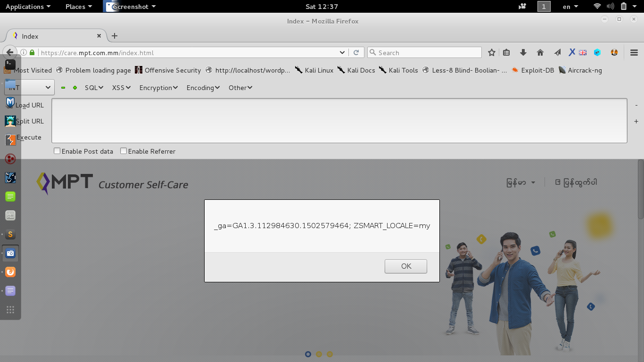Click the HackBar green minus icon
This screenshot has width=644, height=362.
[63, 88]
